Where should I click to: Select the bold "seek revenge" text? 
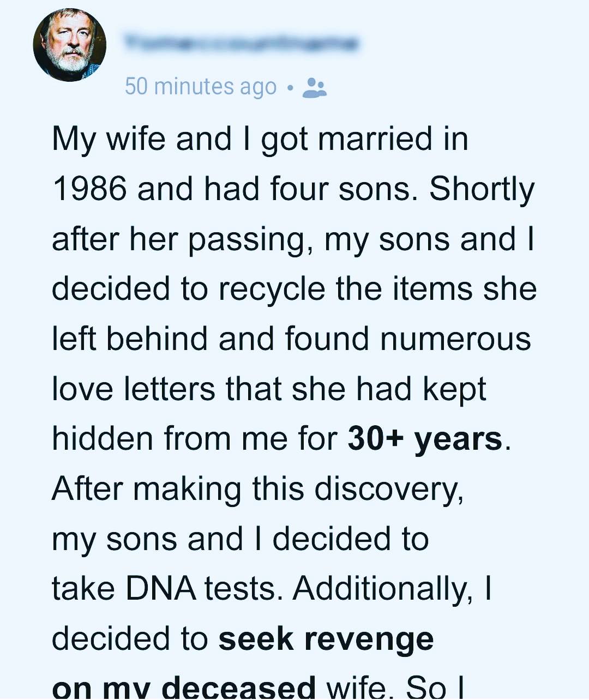click(326, 639)
